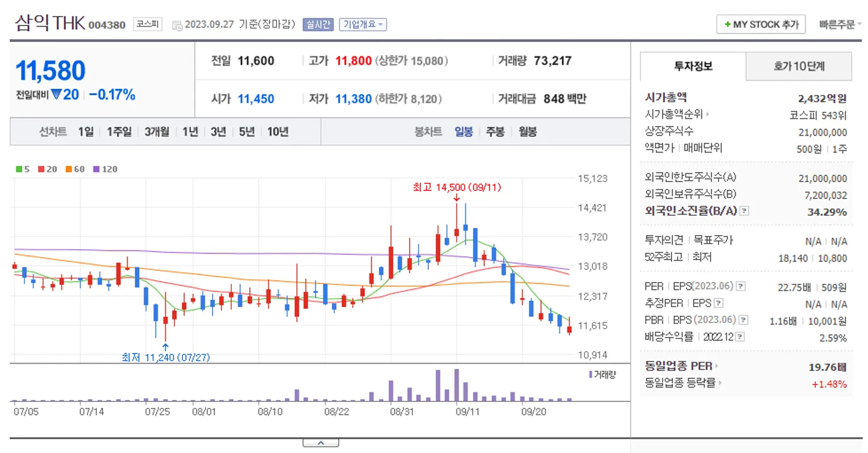This screenshot has width=868, height=453.
Task: Click the 목표주가 link
Action: tap(713, 240)
